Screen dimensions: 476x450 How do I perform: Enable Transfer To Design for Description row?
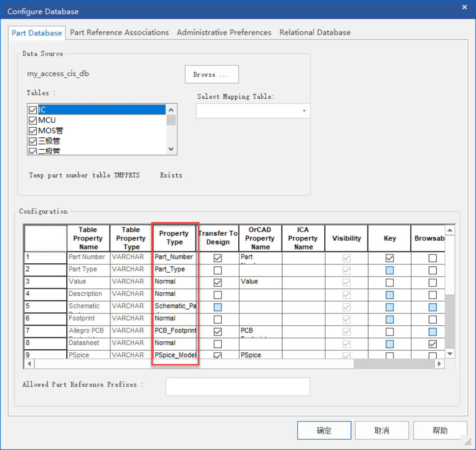[218, 295]
